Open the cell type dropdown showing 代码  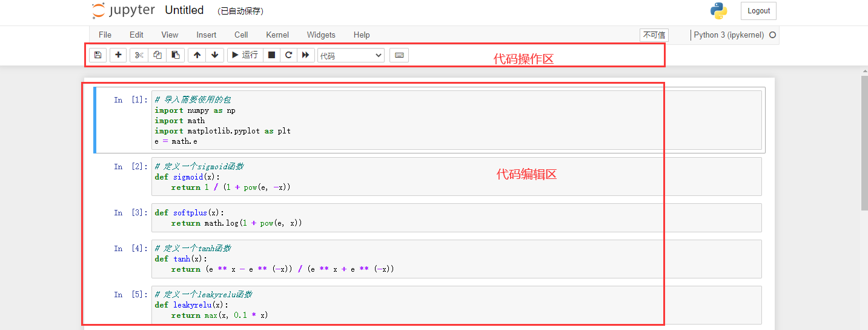(351, 56)
